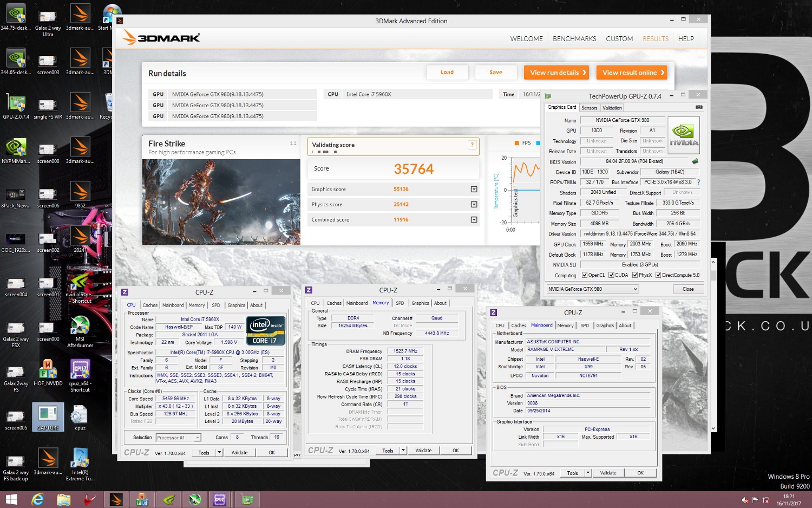Click the GPU-Z screenshot camera icon

click(698, 107)
